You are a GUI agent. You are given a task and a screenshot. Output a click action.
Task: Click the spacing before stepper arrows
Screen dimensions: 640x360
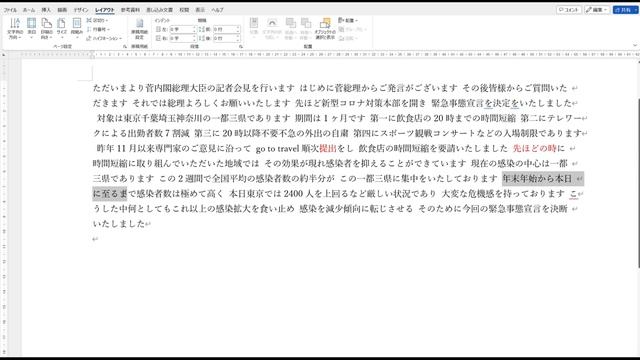pyautogui.click(x=238, y=29)
